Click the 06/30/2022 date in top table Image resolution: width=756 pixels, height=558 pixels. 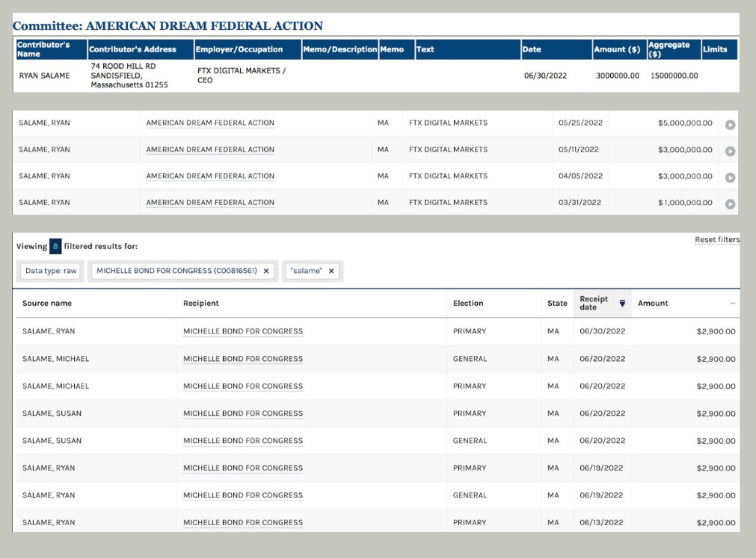(545, 76)
